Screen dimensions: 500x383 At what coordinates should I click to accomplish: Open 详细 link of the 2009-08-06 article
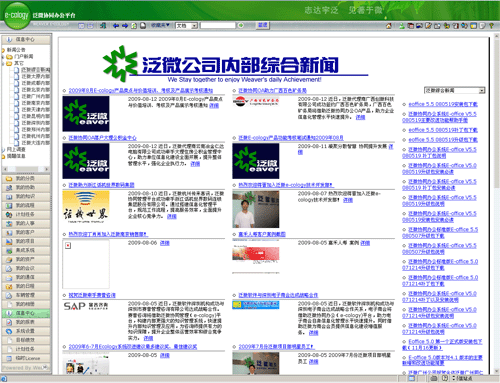click(x=165, y=243)
